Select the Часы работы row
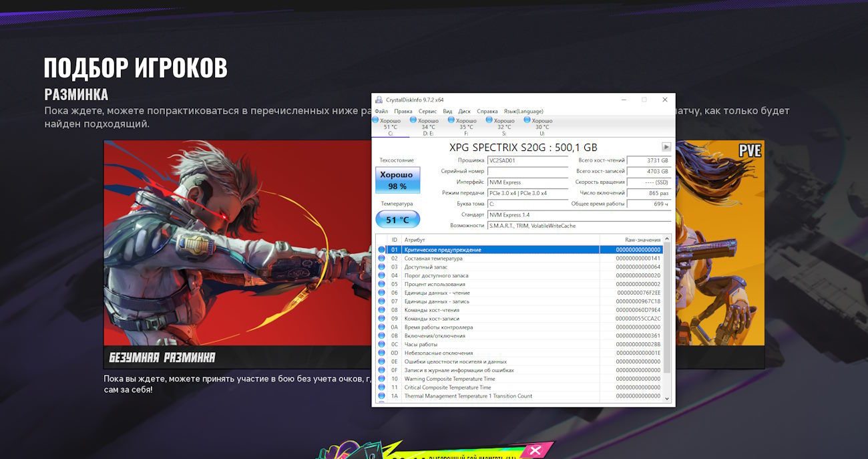The height and width of the screenshot is (459, 868). tap(519, 344)
